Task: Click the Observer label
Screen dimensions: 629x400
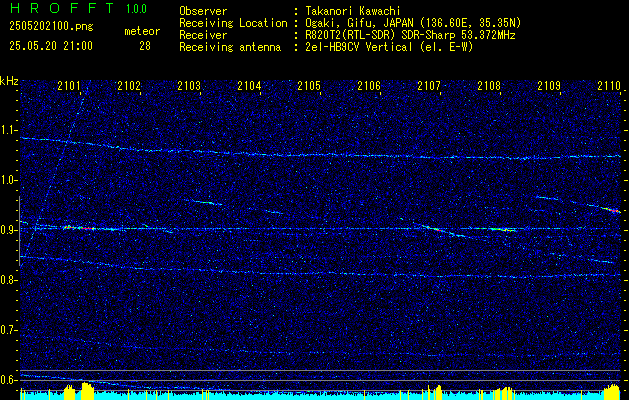Action: (203, 11)
